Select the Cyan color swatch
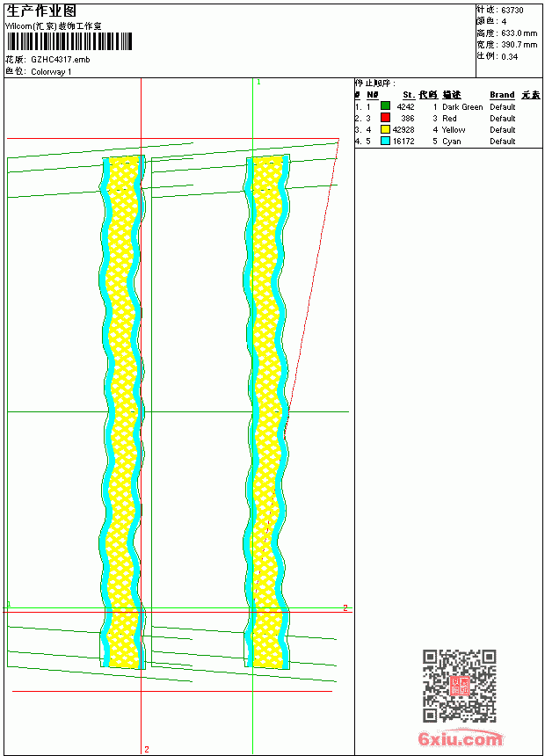Screen dimensions: 545x756 (x=385, y=141)
